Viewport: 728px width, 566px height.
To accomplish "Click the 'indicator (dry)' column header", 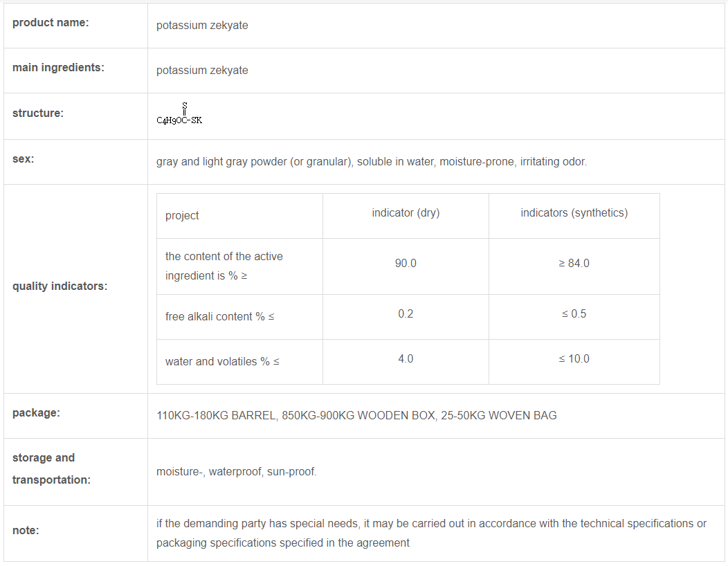I will 406,213.
